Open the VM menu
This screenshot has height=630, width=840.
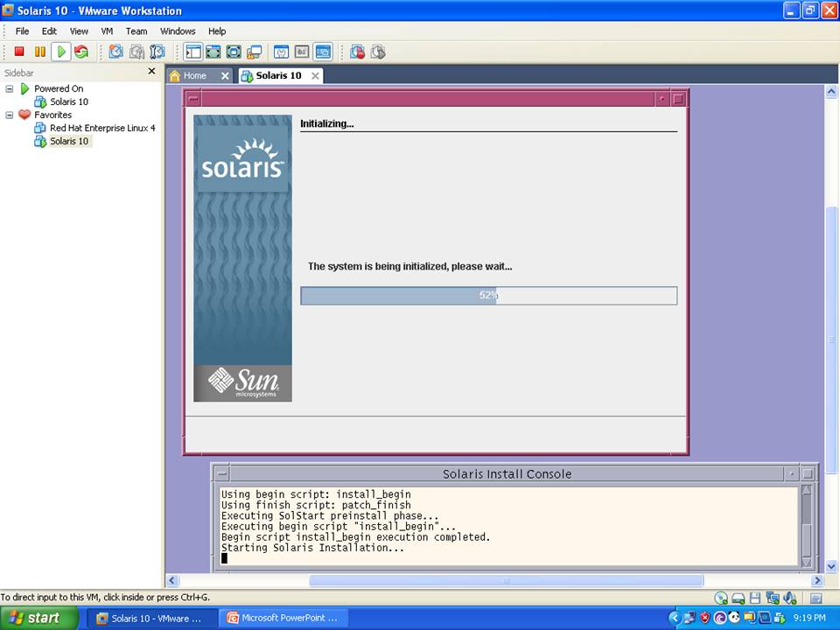[107, 31]
